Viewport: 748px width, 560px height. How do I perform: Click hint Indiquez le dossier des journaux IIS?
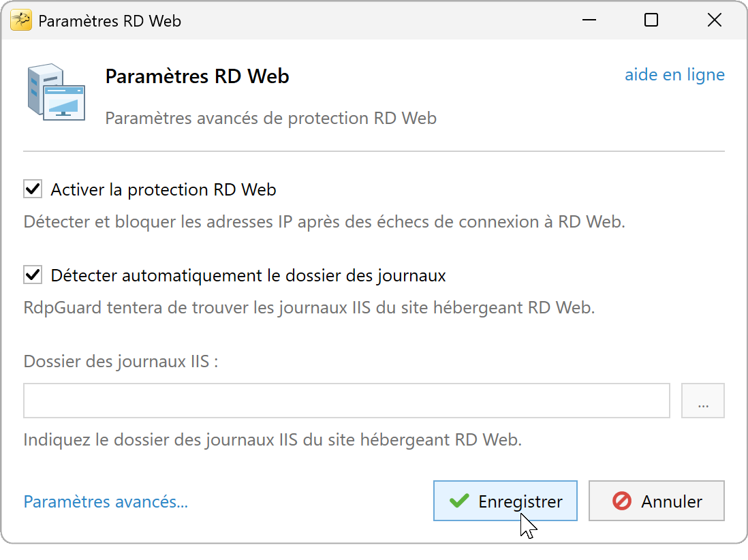click(x=161, y=440)
